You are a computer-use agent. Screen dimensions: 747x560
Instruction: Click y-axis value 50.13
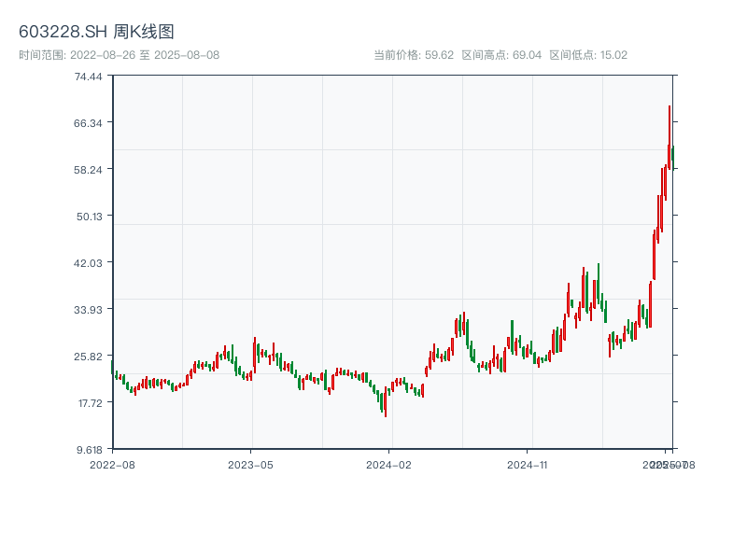click(x=90, y=217)
